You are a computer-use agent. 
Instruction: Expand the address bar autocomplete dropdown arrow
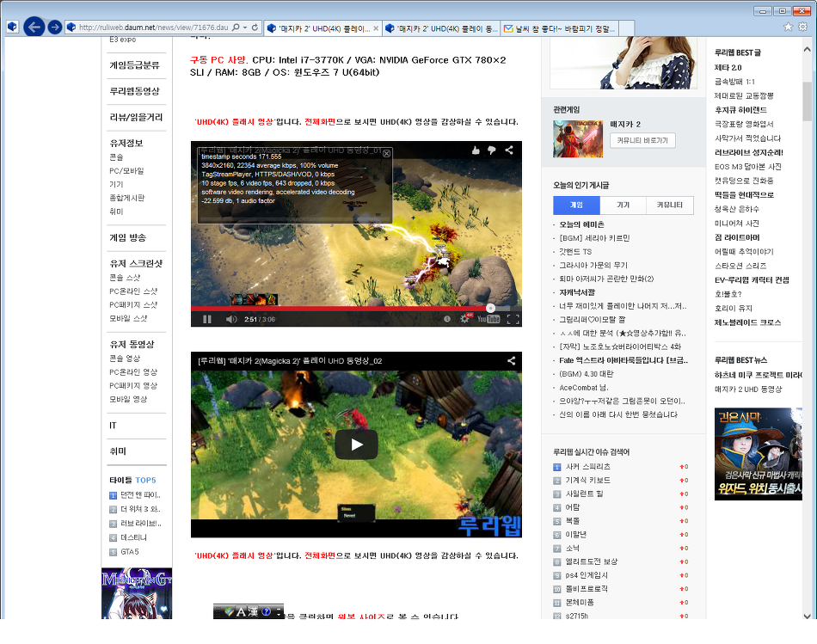[245, 28]
